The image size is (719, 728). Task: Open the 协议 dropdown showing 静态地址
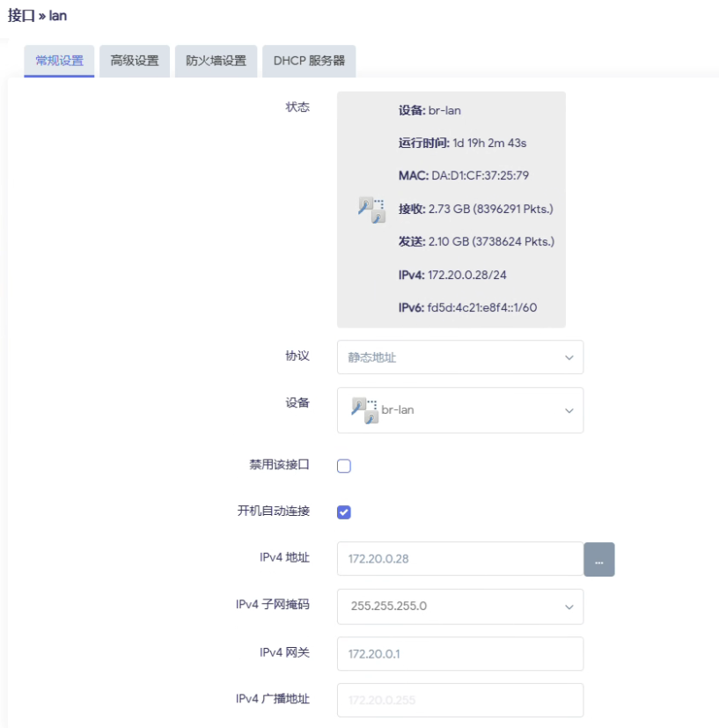(x=459, y=357)
